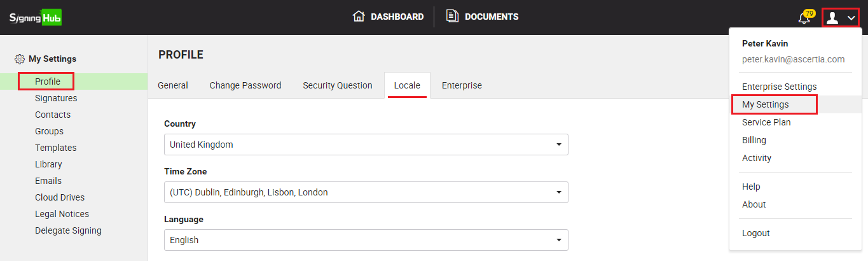Open the notifications bell icon
The width and height of the screenshot is (868, 261).
tap(804, 18)
